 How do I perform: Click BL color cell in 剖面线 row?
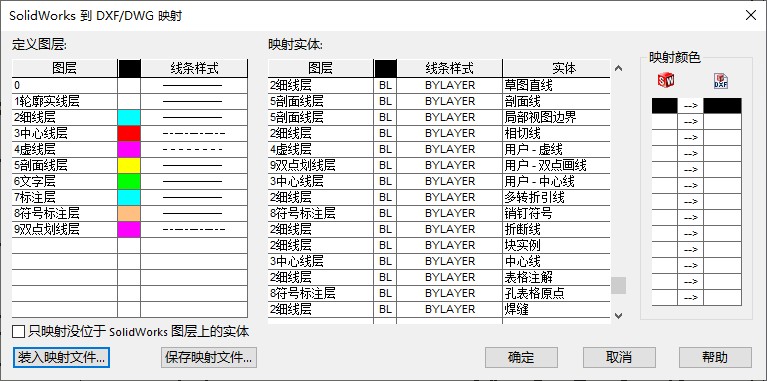point(385,101)
